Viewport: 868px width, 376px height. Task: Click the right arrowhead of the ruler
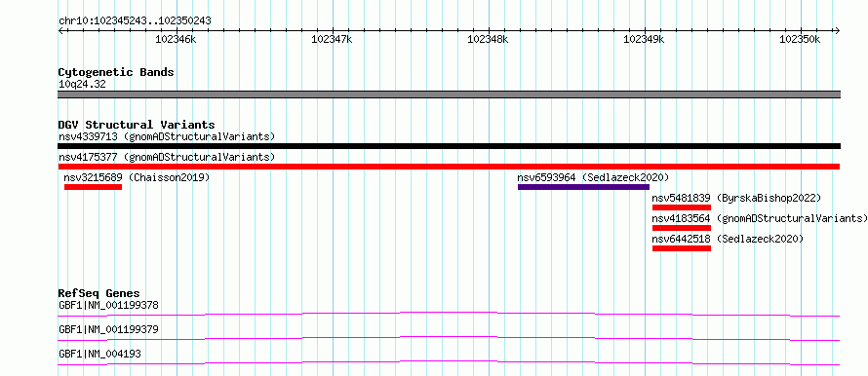(x=838, y=30)
